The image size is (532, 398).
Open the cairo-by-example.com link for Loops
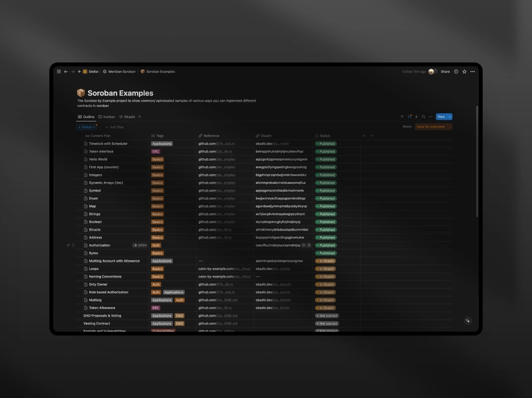click(225, 269)
